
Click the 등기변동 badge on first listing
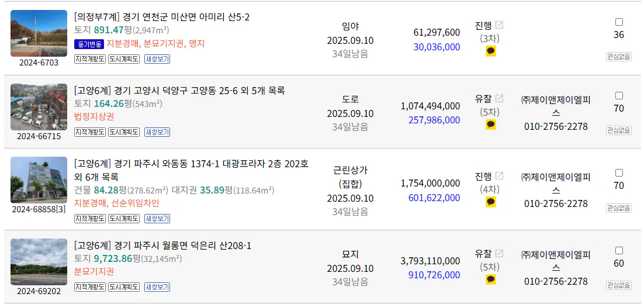(x=89, y=44)
